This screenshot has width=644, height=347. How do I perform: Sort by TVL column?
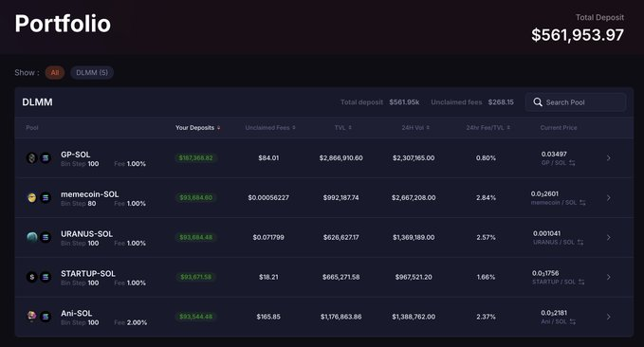pyautogui.click(x=343, y=128)
